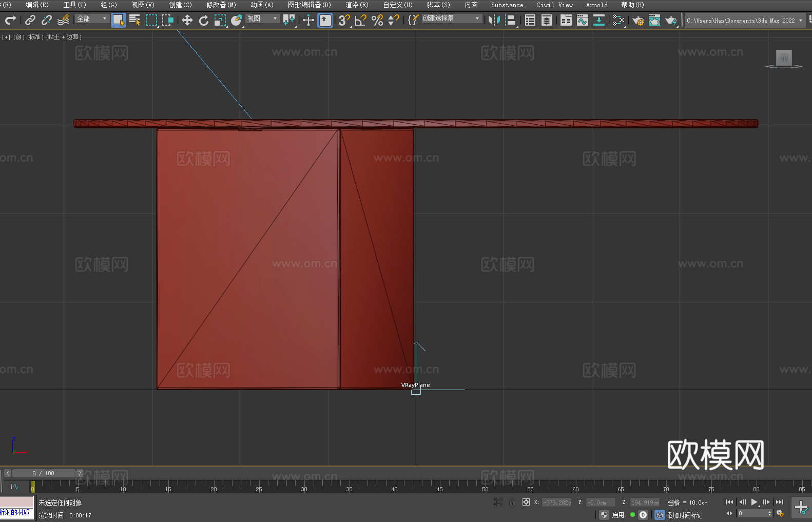The image size is (812, 522).
Task: Open the 修改器(M) menu
Action: point(221,5)
